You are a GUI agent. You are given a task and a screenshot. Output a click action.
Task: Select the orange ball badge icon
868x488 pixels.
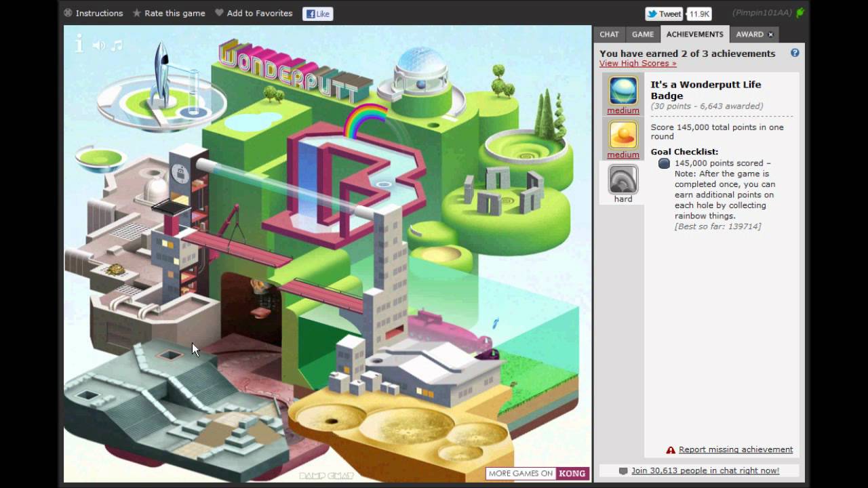tap(623, 135)
